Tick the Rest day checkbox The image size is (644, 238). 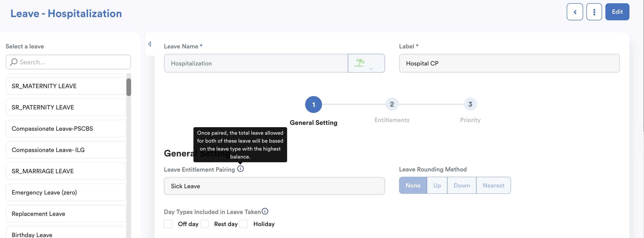(x=204, y=224)
